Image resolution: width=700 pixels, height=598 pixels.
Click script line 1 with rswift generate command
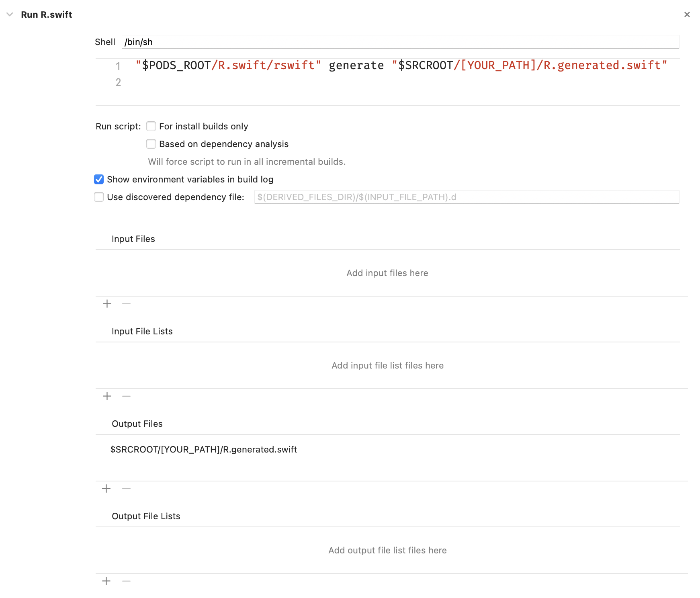[x=401, y=65]
